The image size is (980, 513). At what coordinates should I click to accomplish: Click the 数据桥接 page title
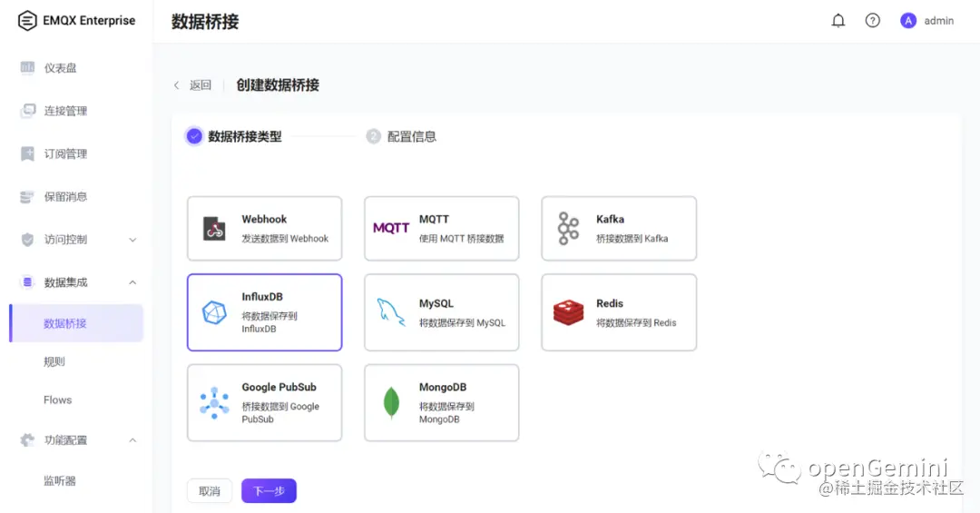(x=205, y=21)
